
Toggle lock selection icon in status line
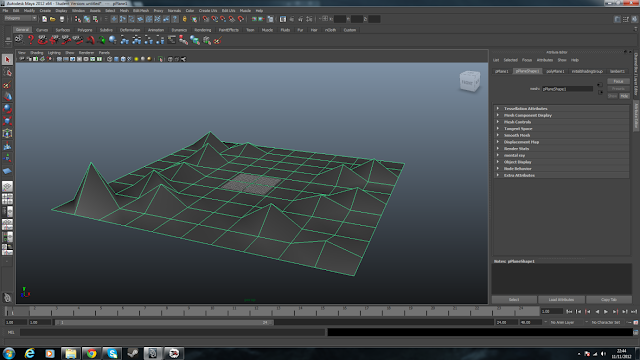coord(184,19)
